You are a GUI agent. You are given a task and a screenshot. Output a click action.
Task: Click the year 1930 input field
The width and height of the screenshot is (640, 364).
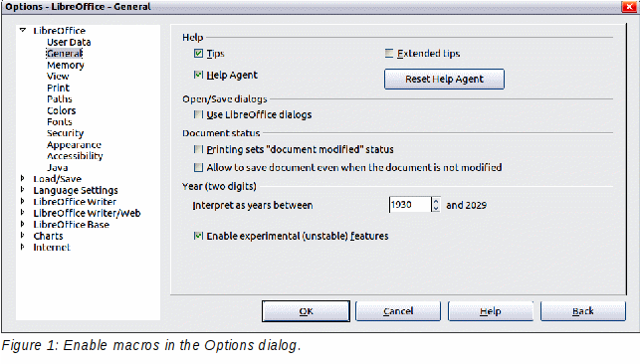pyautogui.click(x=410, y=205)
